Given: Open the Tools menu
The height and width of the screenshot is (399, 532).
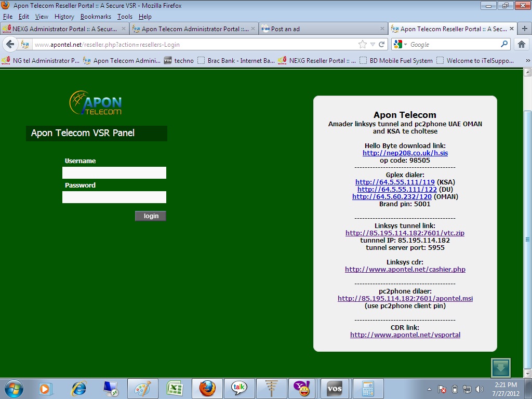Looking at the screenshot, I should tap(125, 17).
